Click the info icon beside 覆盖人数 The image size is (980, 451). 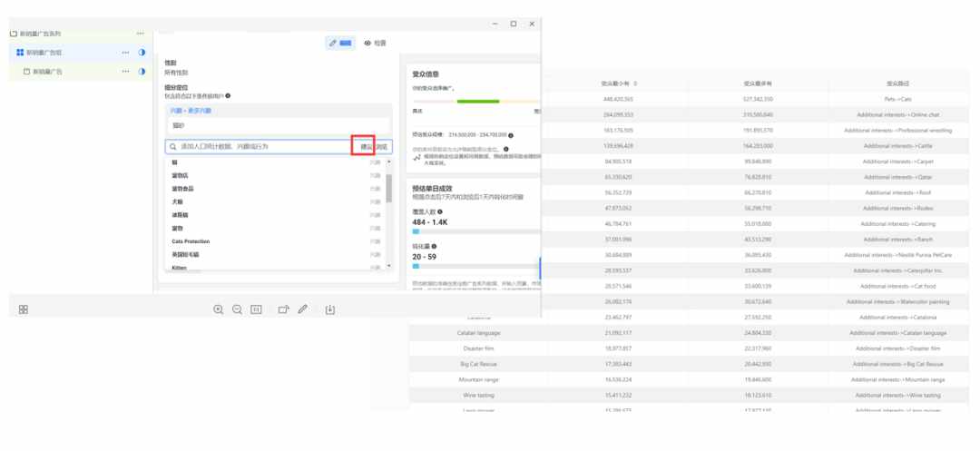440,212
